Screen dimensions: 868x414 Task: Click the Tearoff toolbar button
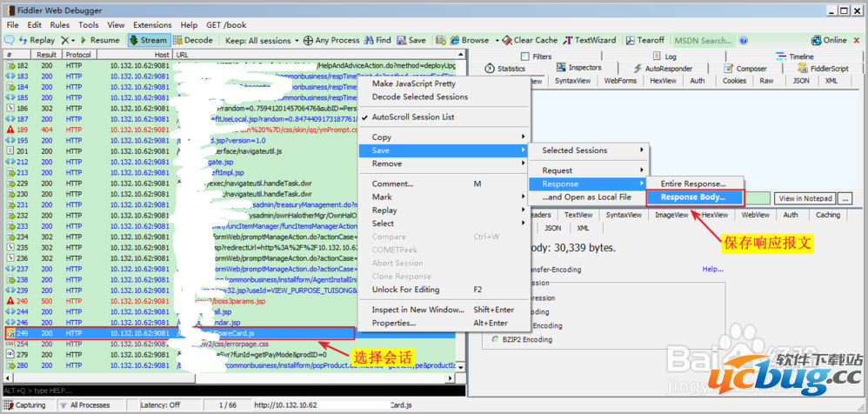644,40
